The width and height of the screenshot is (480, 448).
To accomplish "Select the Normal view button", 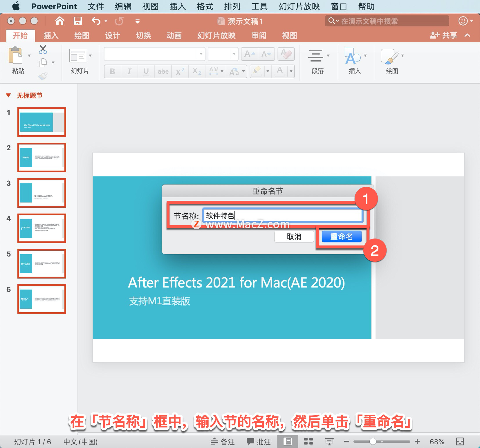I will [x=287, y=442].
